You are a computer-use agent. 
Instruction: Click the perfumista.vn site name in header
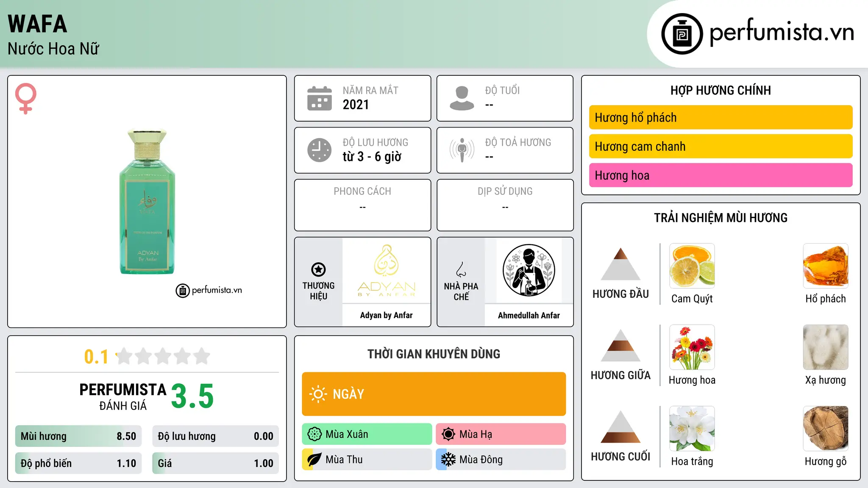(x=782, y=32)
